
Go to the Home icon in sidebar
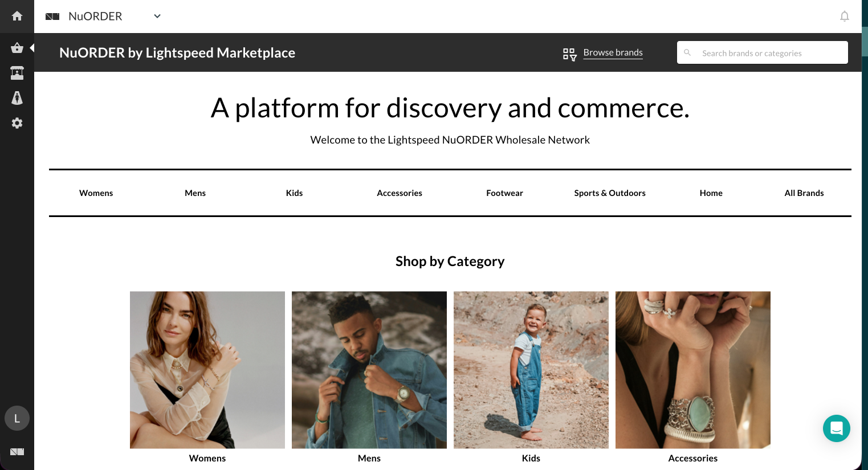point(17,16)
